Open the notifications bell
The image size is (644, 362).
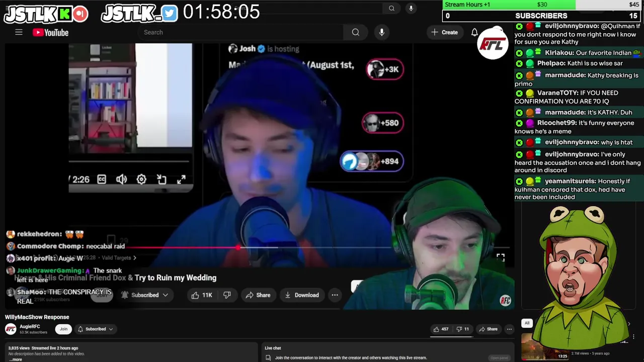(474, 32)
